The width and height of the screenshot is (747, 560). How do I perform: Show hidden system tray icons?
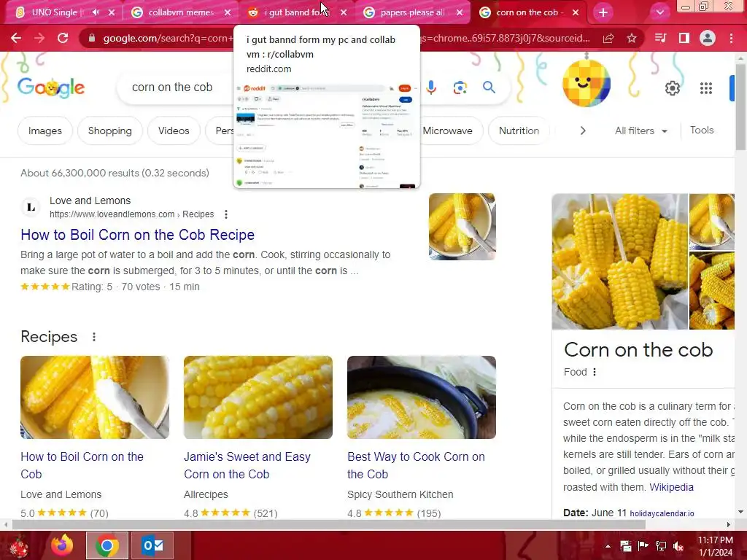(x=608, y=546)
